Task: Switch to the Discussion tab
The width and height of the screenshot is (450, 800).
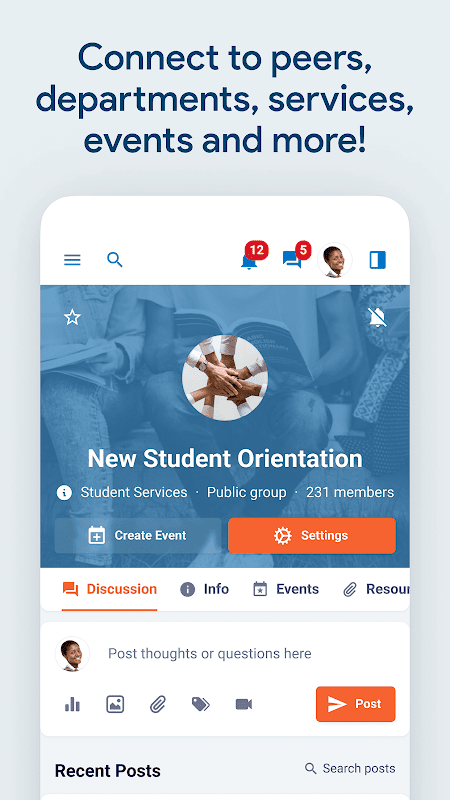Action: pyautogui.click(x=109, y=589)
